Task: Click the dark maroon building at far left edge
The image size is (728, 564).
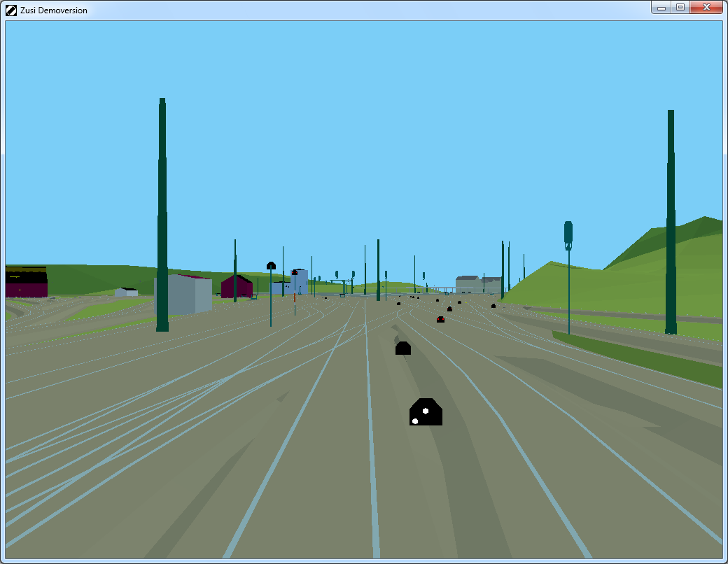Action: point(26,282)
